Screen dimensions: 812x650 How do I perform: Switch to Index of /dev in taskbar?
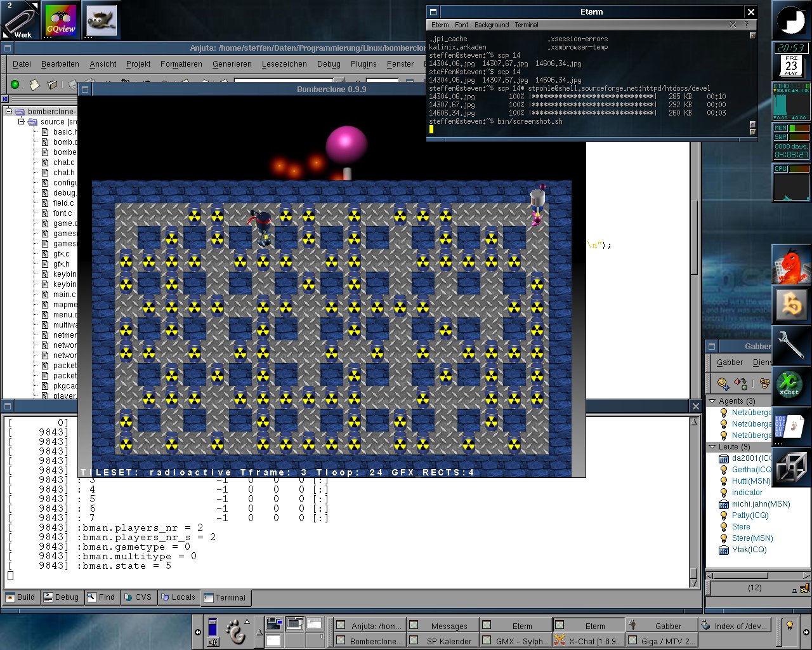(x=735, y=626)
